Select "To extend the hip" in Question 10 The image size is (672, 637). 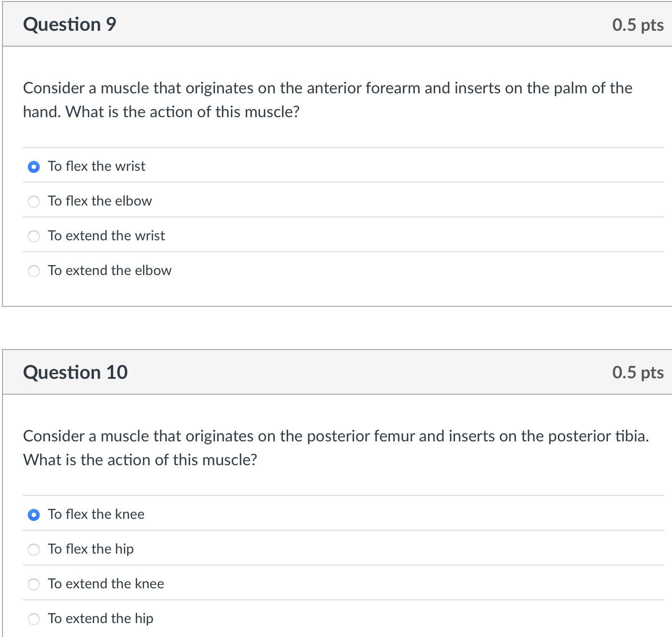pos(33,619)
